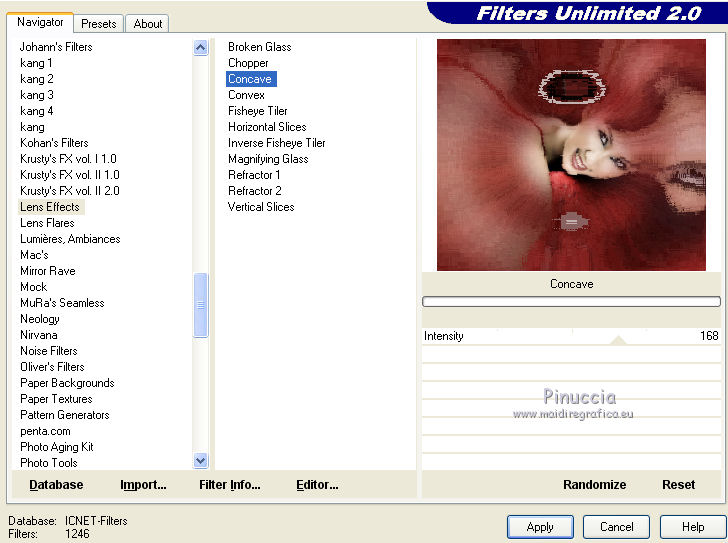
Task: Open Kohan's Filters category
Action: point(54,143)
